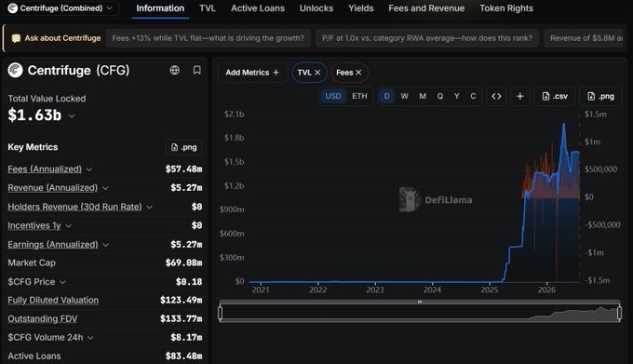Select the daily D interval

386,96
